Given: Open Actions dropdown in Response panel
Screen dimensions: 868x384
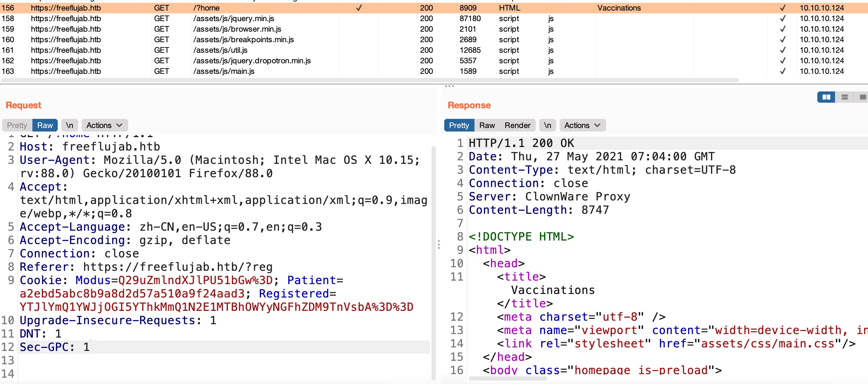Looking at the screenshot, I should 582,126.
